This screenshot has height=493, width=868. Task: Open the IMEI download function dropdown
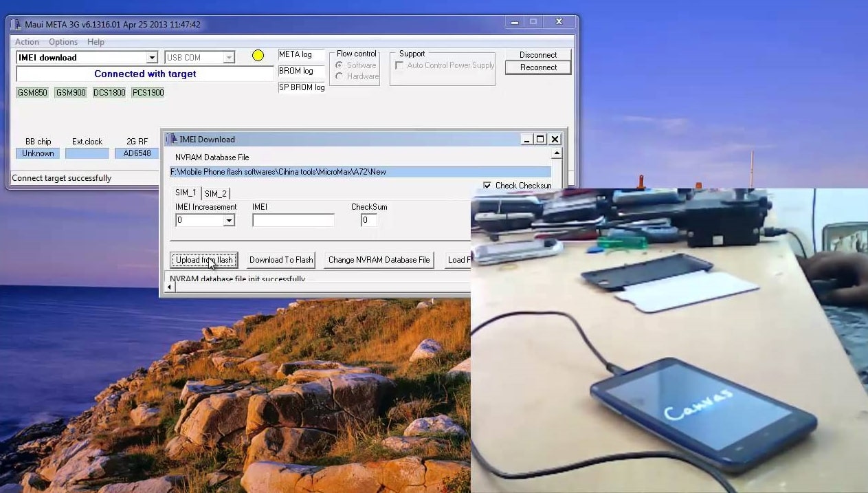[x=152, y=58]
